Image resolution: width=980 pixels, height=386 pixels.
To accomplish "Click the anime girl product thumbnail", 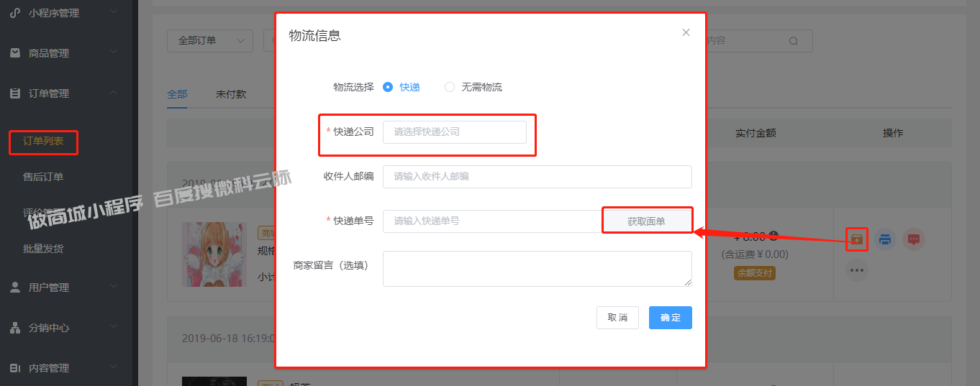I will pyautogui.click(x=214, y=254).
